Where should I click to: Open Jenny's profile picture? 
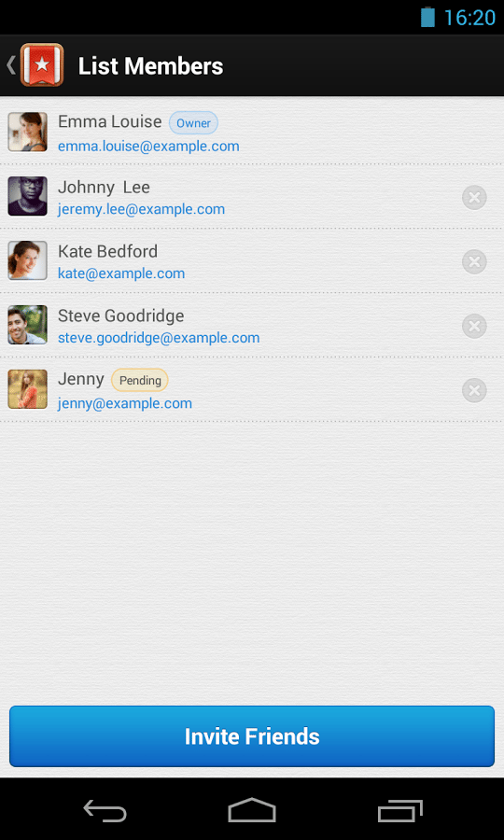tap(27, 389)
